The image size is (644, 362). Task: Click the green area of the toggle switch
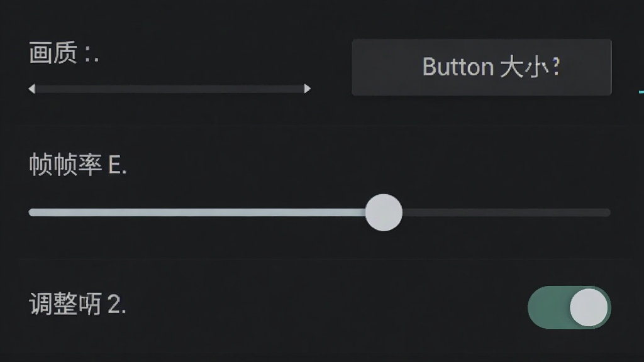(x=548, y=307)
